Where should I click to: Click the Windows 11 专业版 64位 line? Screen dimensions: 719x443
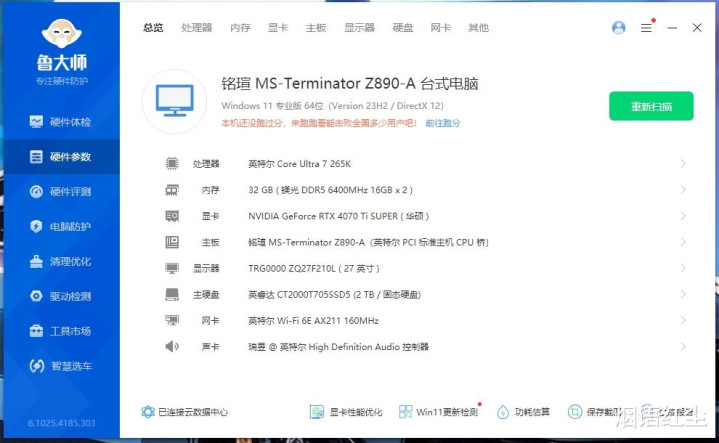point(332,105)
